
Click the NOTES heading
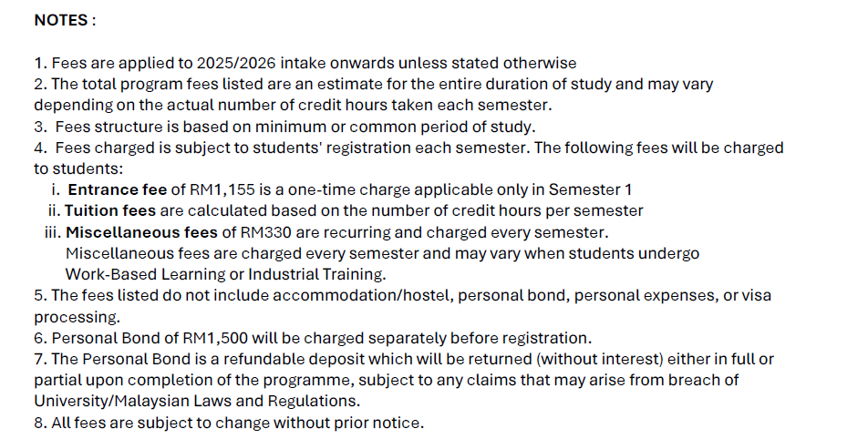[65, 19]
